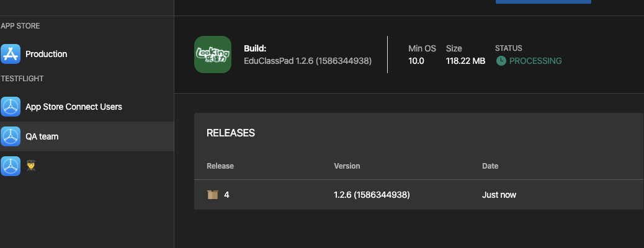Click the App Store Connect Users TestFlight icon

coord(11,107)
